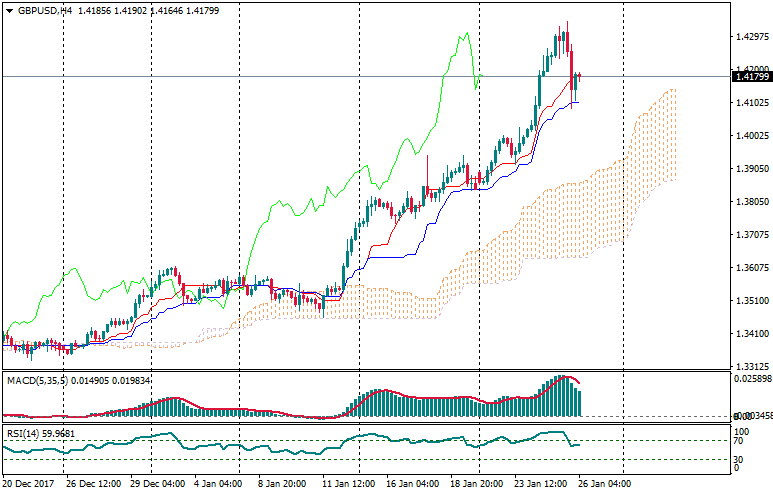773x495 pixels.
Task: Click the 1.41025 price axis label
Action: click(750, 103)
